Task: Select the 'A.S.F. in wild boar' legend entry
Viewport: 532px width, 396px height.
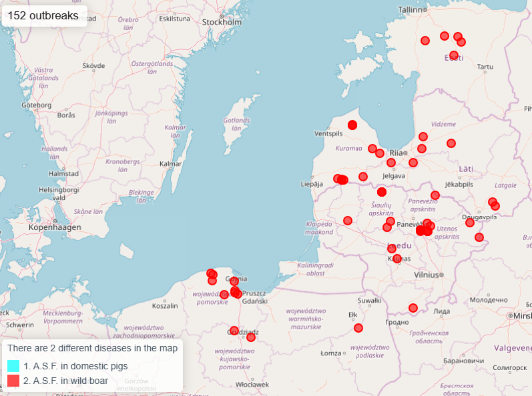Action: click(x=65, y=381)
